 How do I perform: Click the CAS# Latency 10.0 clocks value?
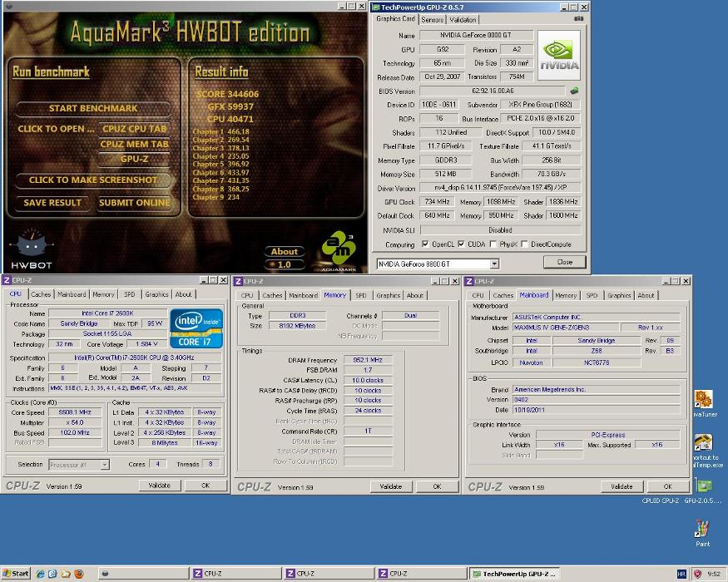click(368, 380)
